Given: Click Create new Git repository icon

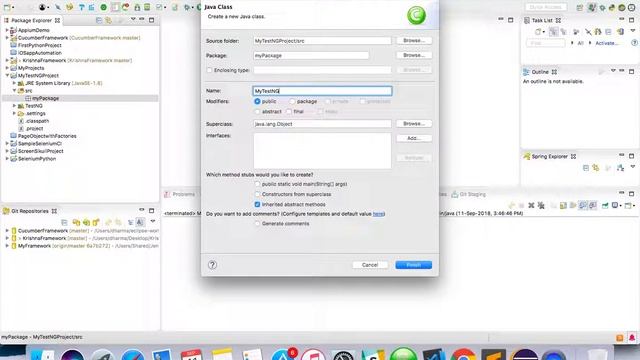Looking at the screenshot, I should click(96, 222).
